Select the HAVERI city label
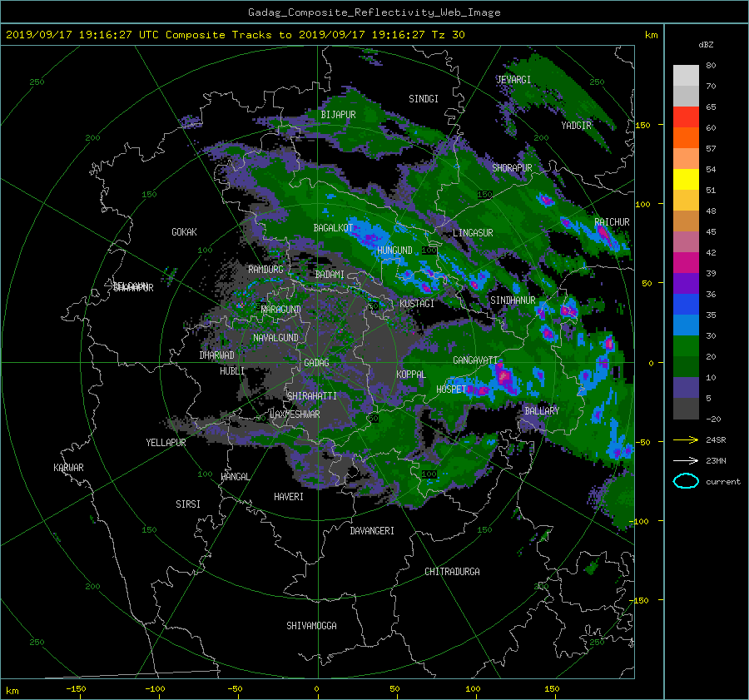 click(x=289, y=497)
